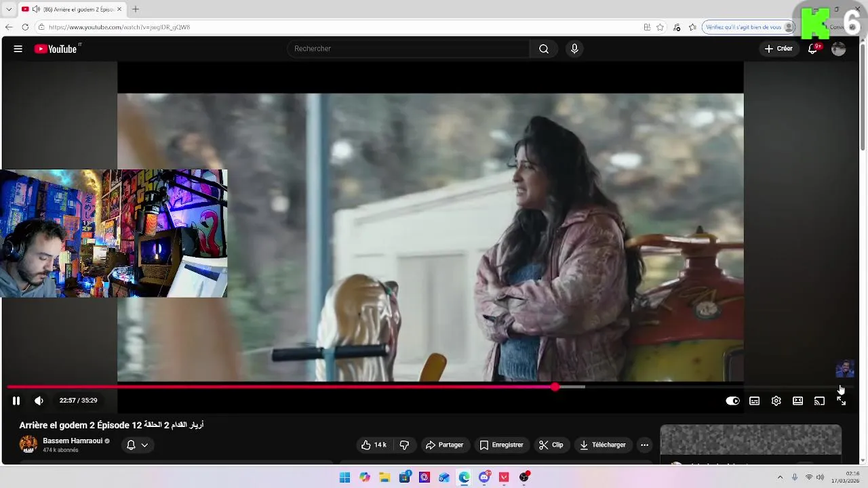Image resolution: width=868 pixels, height=488 pixels.
Task: Open the Windows Start menu
Action: click(344, 477)
